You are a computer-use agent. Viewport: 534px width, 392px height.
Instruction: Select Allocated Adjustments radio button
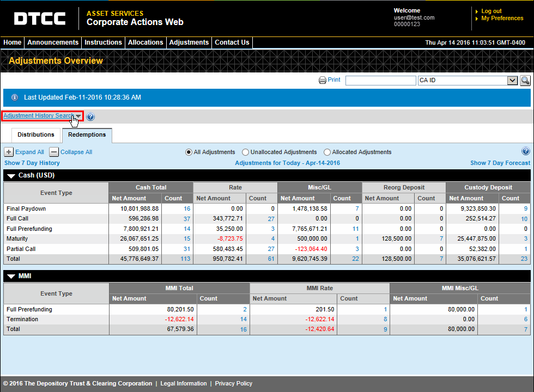point(327,152)
